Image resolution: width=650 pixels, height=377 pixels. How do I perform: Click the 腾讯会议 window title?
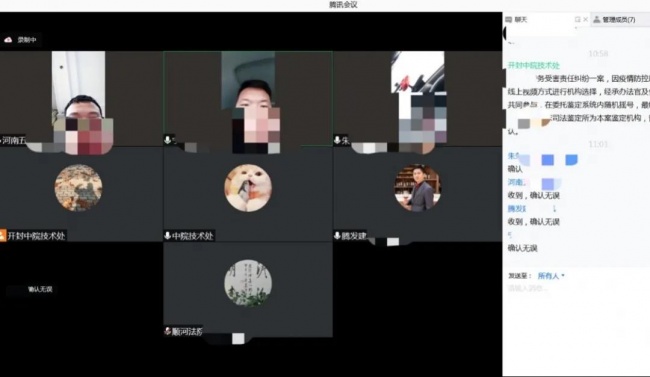pyautogui.click(x=343, y=5)
